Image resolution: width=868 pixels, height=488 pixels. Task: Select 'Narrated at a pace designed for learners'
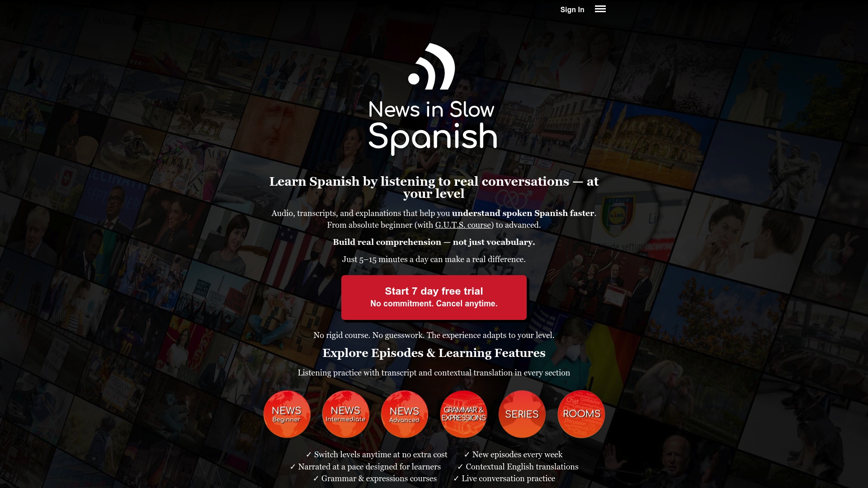point(369,467)
